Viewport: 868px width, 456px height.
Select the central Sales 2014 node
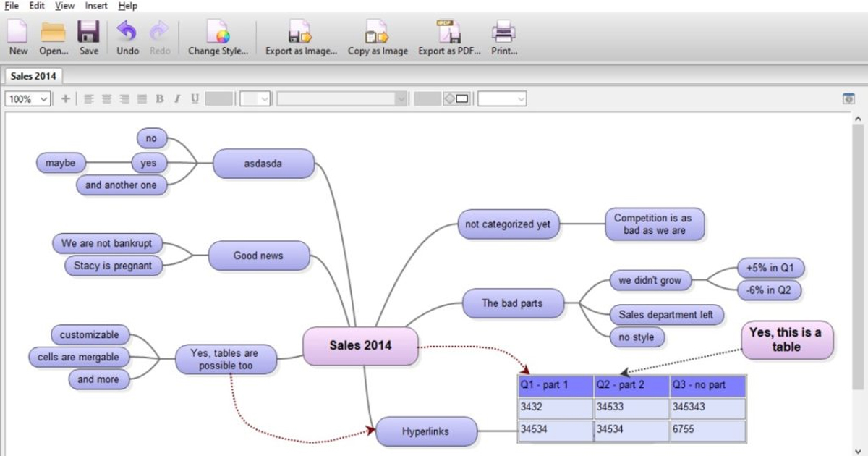(360, 345)
